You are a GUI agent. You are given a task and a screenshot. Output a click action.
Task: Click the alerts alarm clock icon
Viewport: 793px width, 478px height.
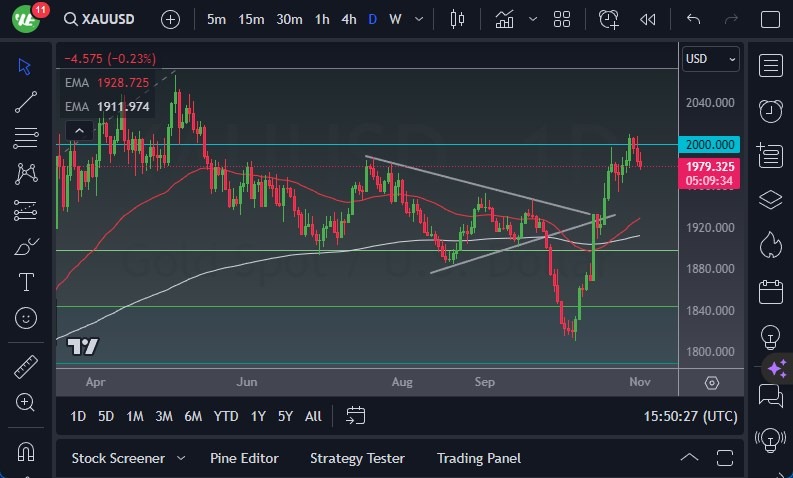[770, 110]
